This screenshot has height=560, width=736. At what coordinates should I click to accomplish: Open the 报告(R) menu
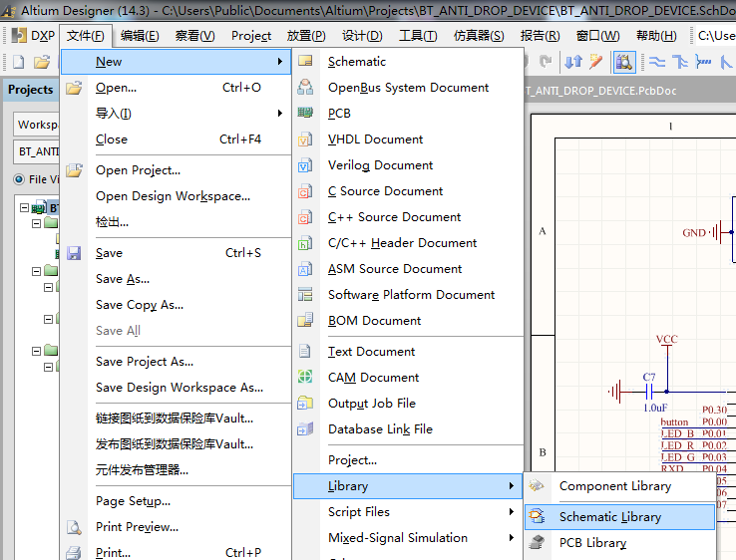pyautogui.click(x=540, y=36)
